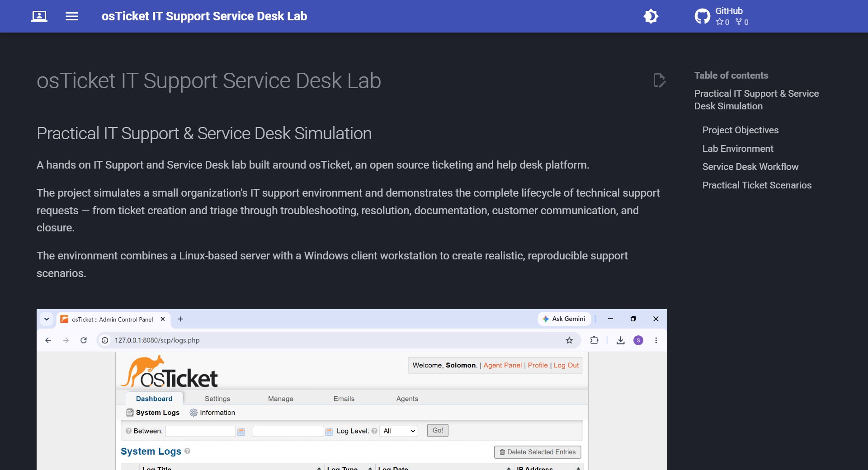868x470 pixels.
Task: Click the browser back arrow
Action: (x=48, y=340)
